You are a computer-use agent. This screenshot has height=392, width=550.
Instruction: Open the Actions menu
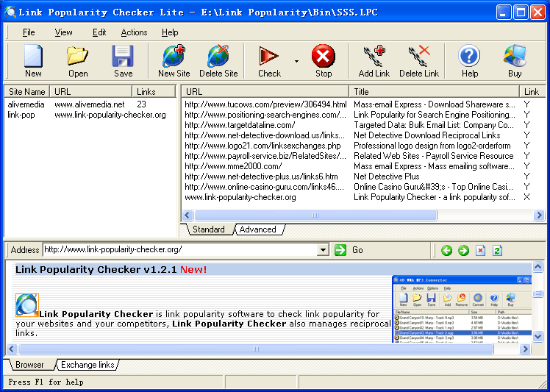pos(134,32)
